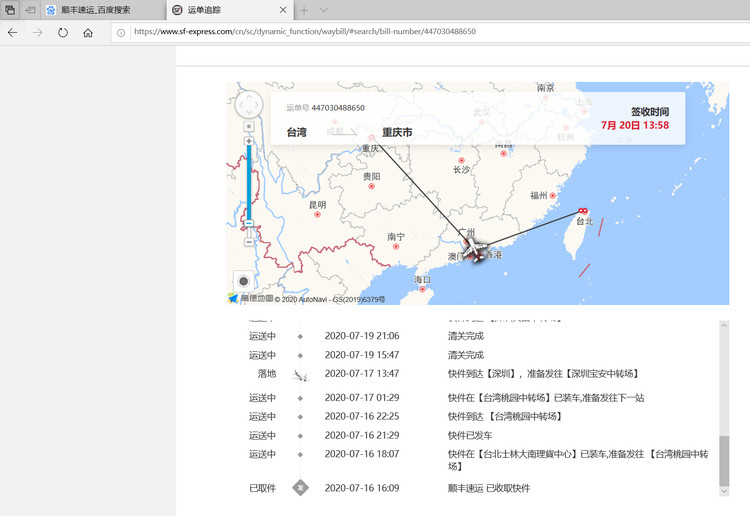Click the tracking list scroll up arrow
Screen dimensions: 750x518
pos(724,326)
